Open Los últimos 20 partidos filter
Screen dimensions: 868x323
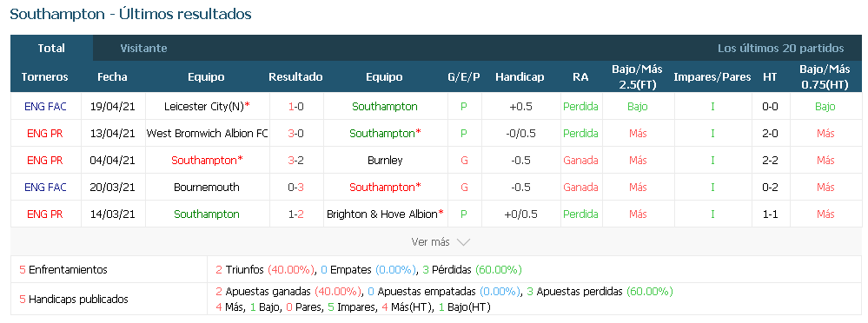pyautogui.click(x=780, y=48)
